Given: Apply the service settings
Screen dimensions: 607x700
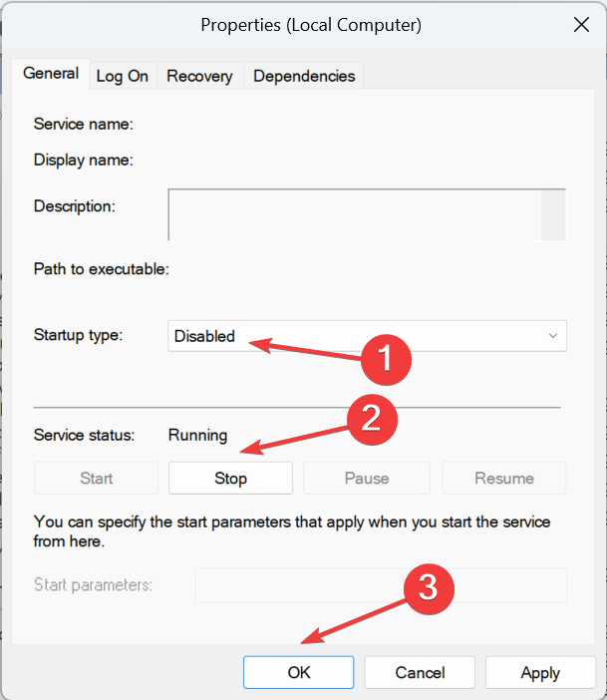Looking at the screenshot, I should [x=540, y=672].
